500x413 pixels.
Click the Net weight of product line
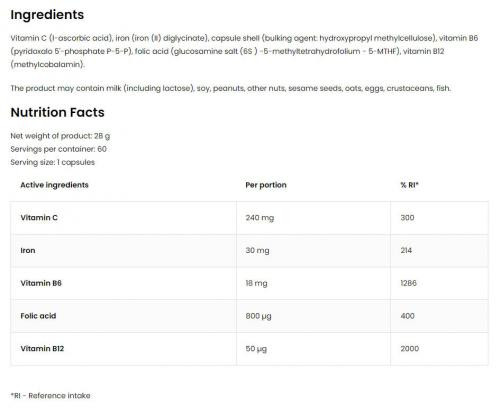[x=60, y=136]
